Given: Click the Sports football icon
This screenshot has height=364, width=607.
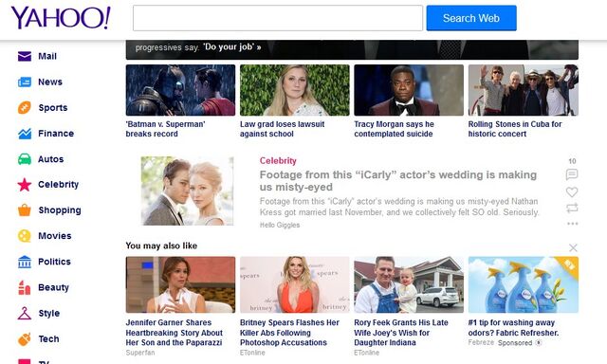Looking at the screenshot, I should point(25,107).
